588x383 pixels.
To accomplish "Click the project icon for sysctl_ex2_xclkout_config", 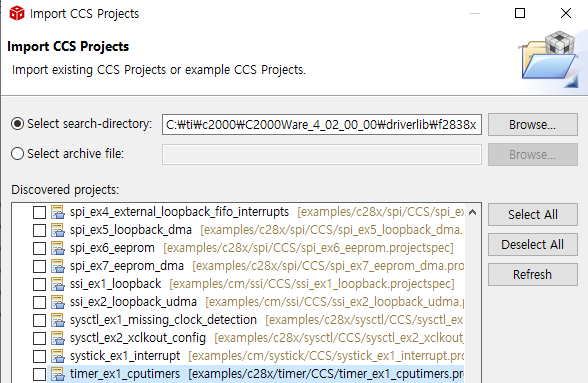I will [58, 338].
